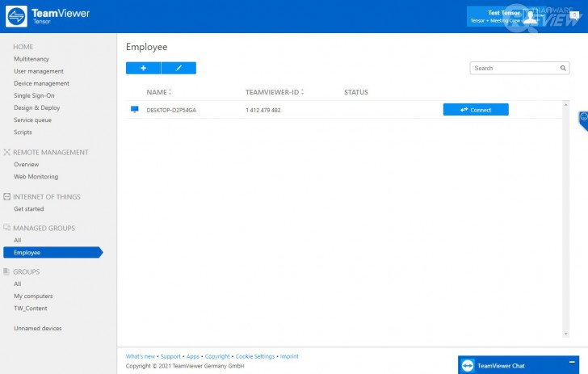The image size is (588, 374).
Task: Select Get started under Internet of Things
Action: (29, 208)
